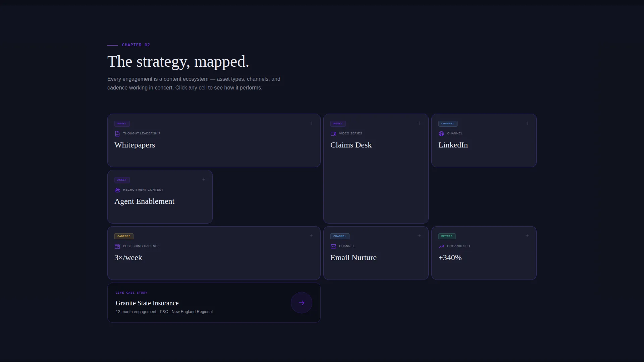Click the ASSET tag on Whitepapers card
This screenshot has height=362, width=644.
click(122, 124)
